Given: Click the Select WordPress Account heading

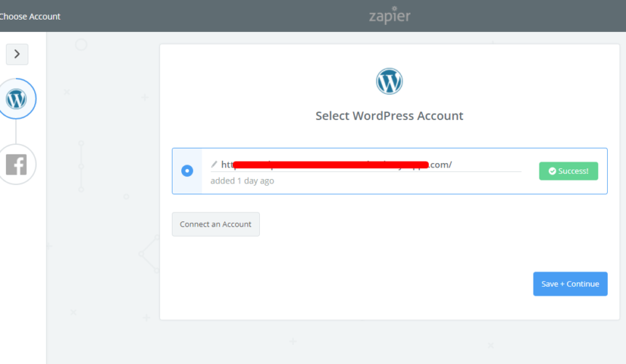Looking at the screenshot, I should tap(389, 116).
